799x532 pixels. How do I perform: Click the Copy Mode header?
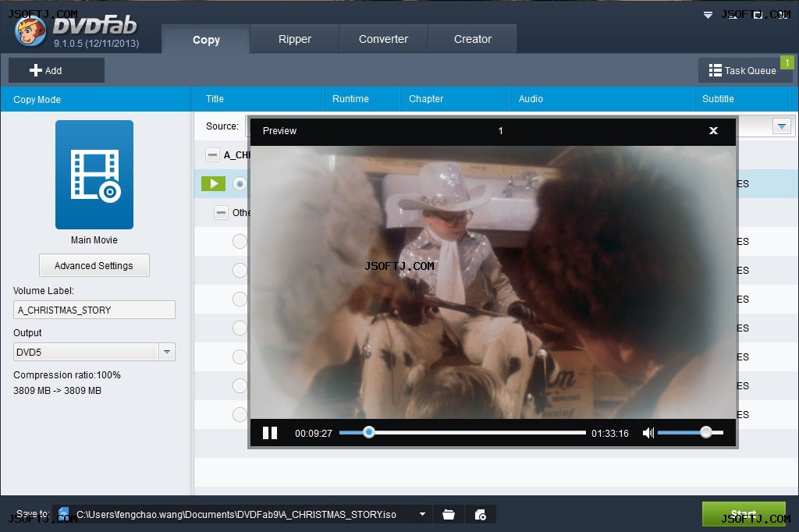pos(96,99)
